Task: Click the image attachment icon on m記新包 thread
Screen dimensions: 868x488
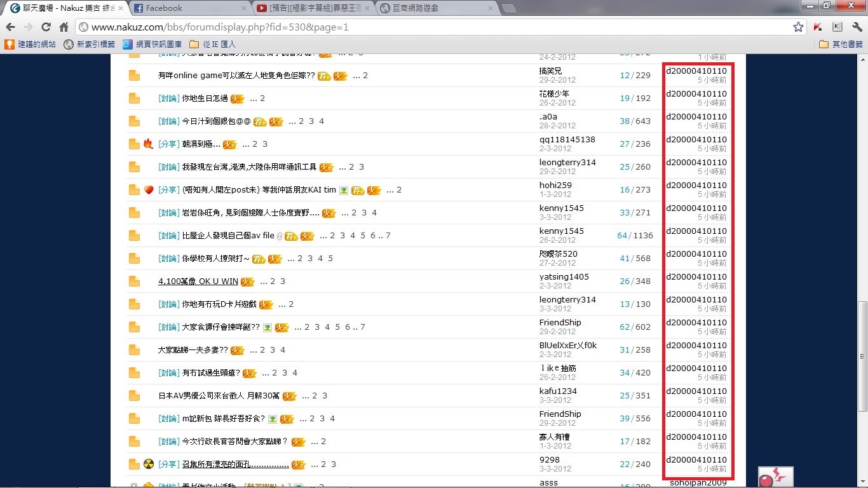Action: 272,419
